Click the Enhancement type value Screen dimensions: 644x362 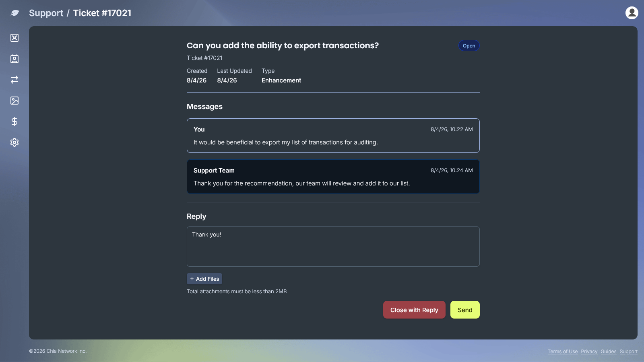coord(281,80)
